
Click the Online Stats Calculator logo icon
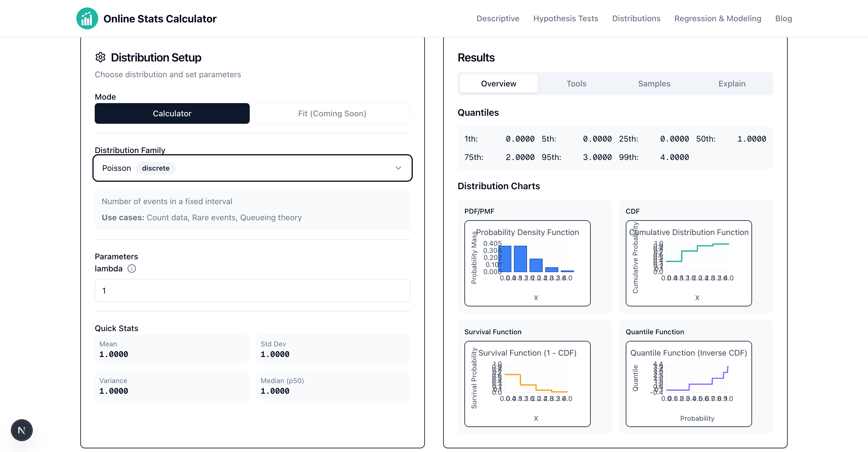click(x=87, y=19)
